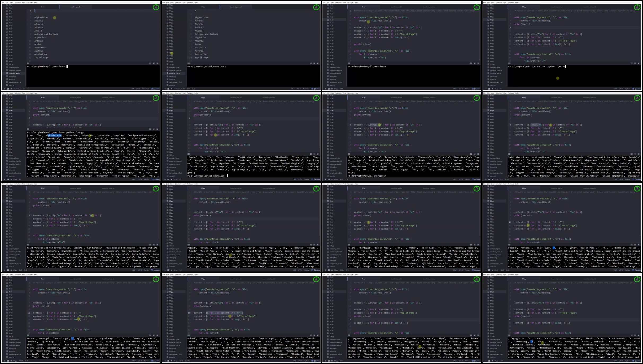Viewport: 643px width, 364px height.
Task: In the second row's fourth frame, click the UTF-8 selector
Action: tap(621, 179)
